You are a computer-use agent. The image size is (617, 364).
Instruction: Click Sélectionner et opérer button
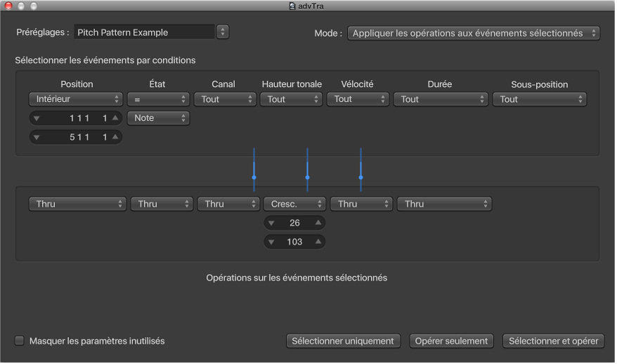pyautogui.click(x=553, y=341)
